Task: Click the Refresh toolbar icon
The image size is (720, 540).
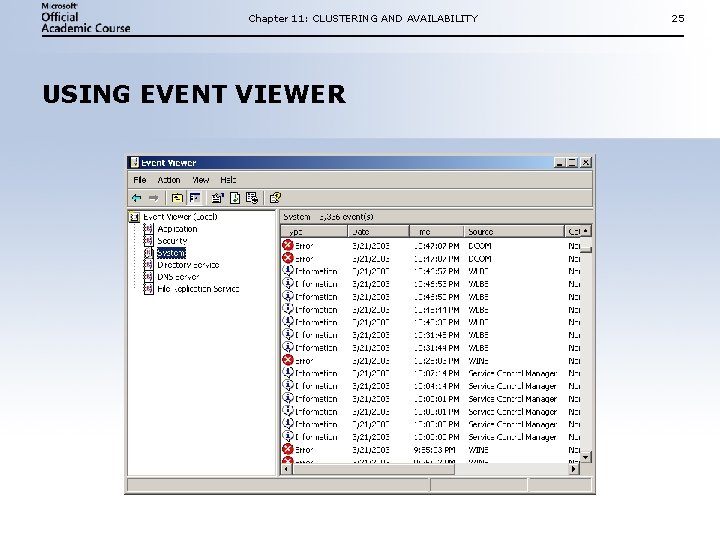Action: point(235,198)
